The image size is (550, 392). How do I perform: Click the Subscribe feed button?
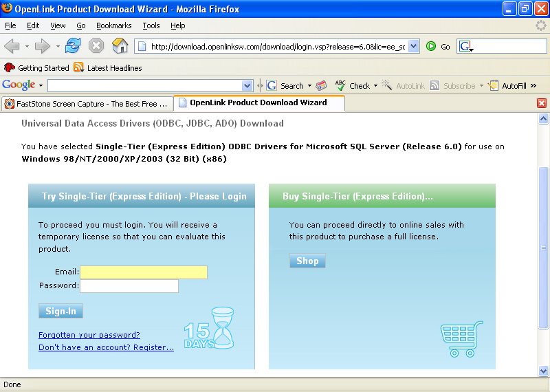pyautogui.click(x=452, y=86)
